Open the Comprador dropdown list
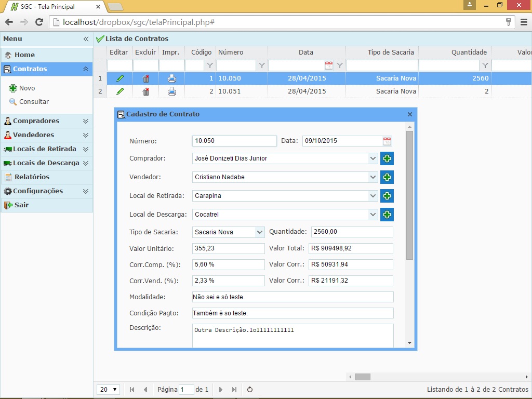The width and height of the screenshot is (532, 399). coord(373,158)
